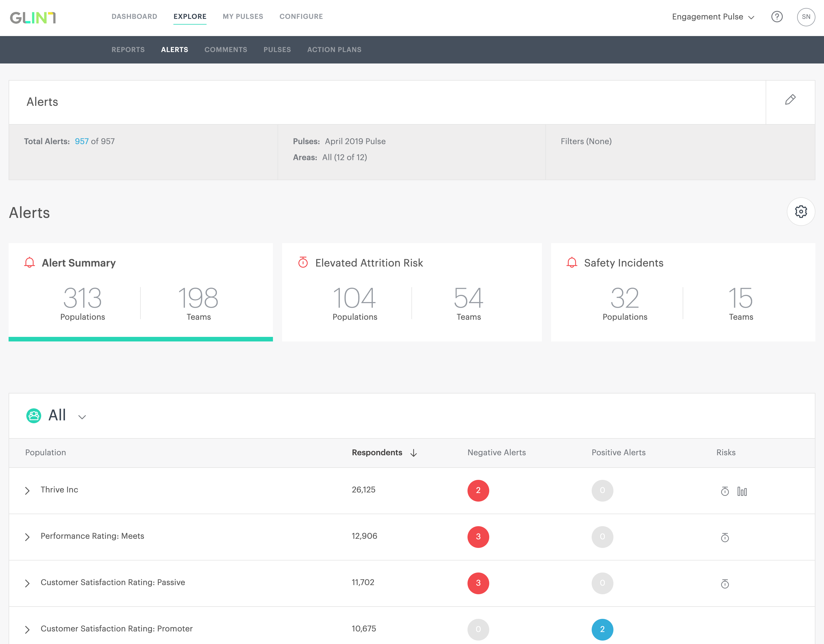Switch to the Comments tab

[x=226, y=49]
